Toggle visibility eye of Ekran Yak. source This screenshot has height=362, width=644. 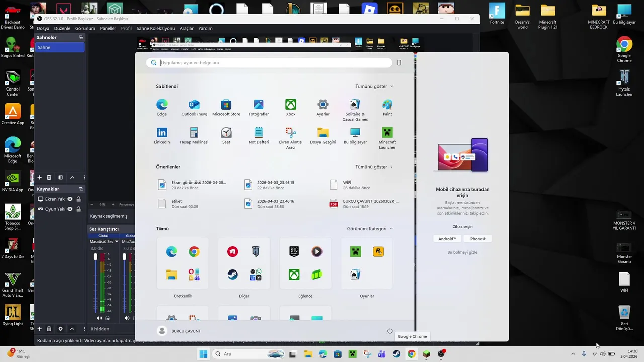70,199
